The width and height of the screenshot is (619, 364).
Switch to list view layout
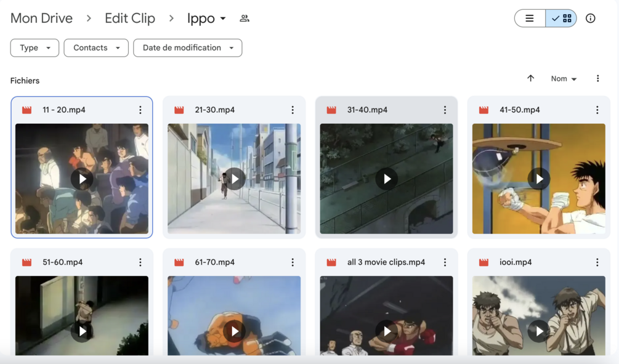[530, 18]
